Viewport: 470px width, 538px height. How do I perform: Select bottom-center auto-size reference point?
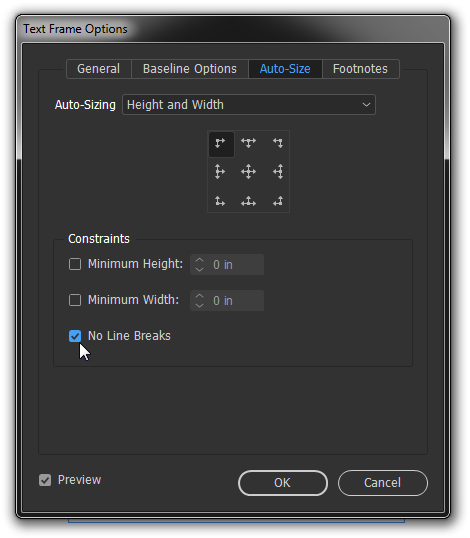248,201
